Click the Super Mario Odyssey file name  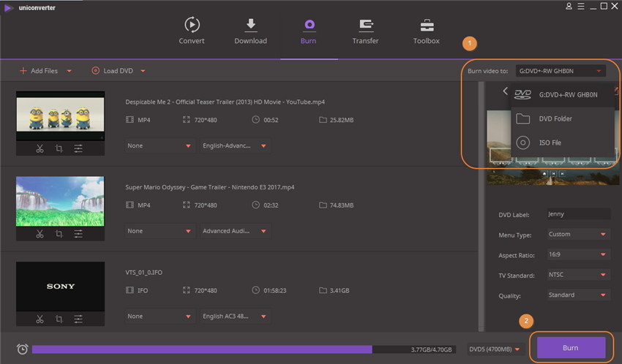click(x=210, y=187)
